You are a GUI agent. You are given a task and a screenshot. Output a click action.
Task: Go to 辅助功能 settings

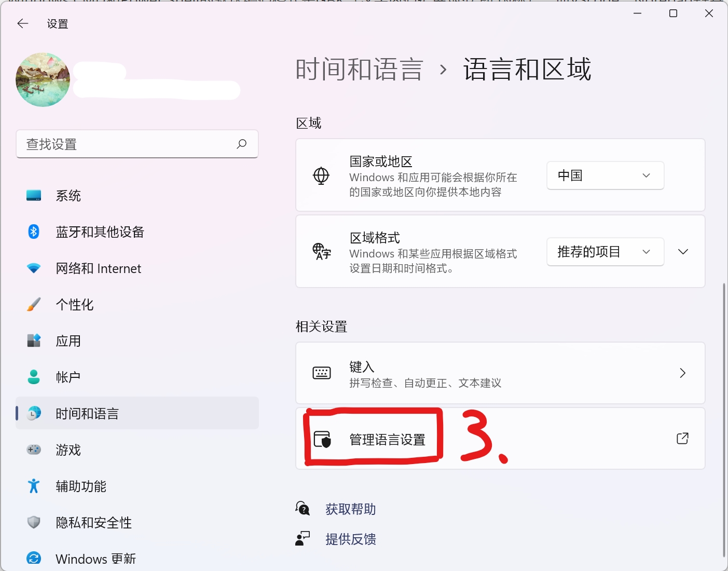138,486
